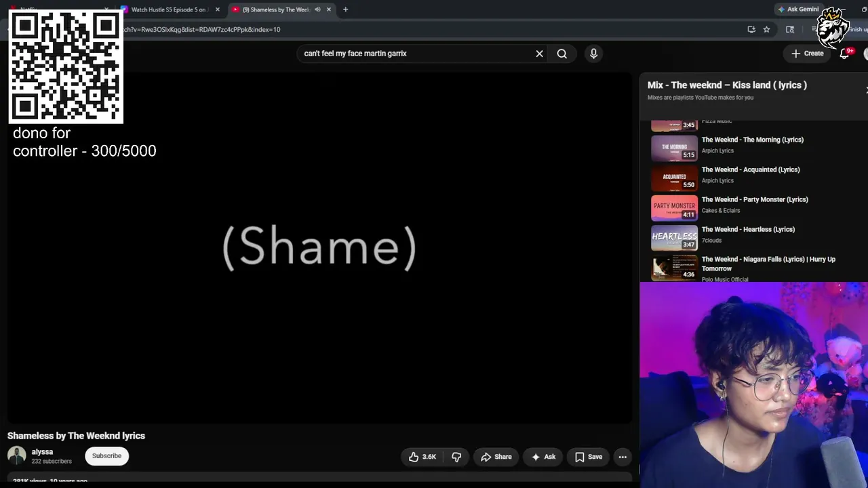
Task: Save the video to a playlist
Action: pos(588,457)
